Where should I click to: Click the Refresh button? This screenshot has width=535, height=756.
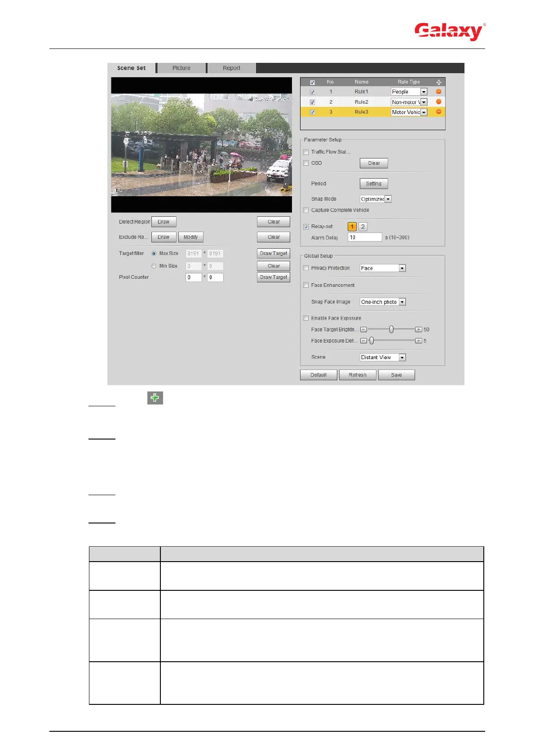358,375
